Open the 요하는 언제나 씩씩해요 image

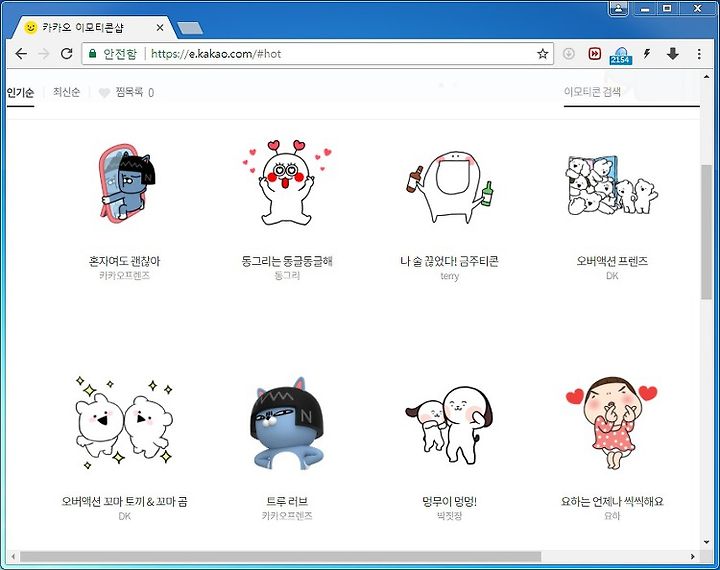tap(612, 423)
